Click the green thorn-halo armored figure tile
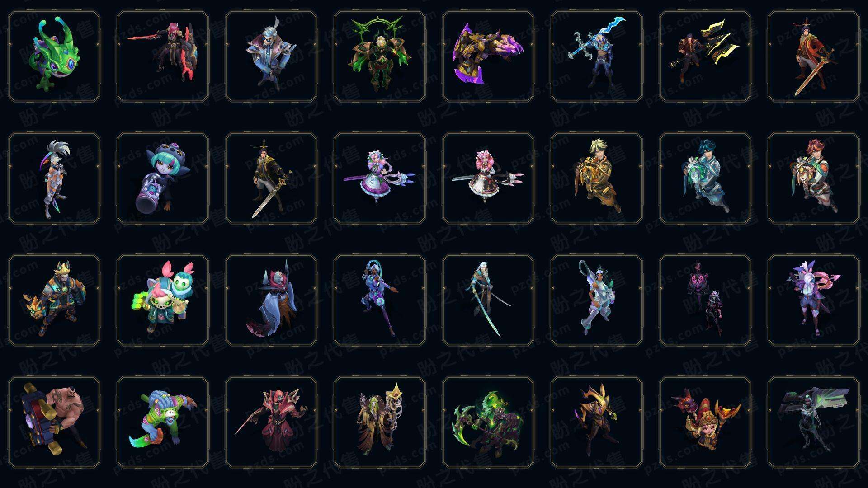 380,56
